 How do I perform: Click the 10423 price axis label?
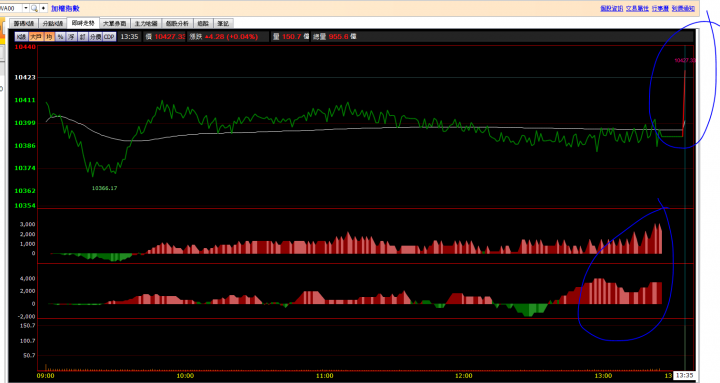click(25, 77)
